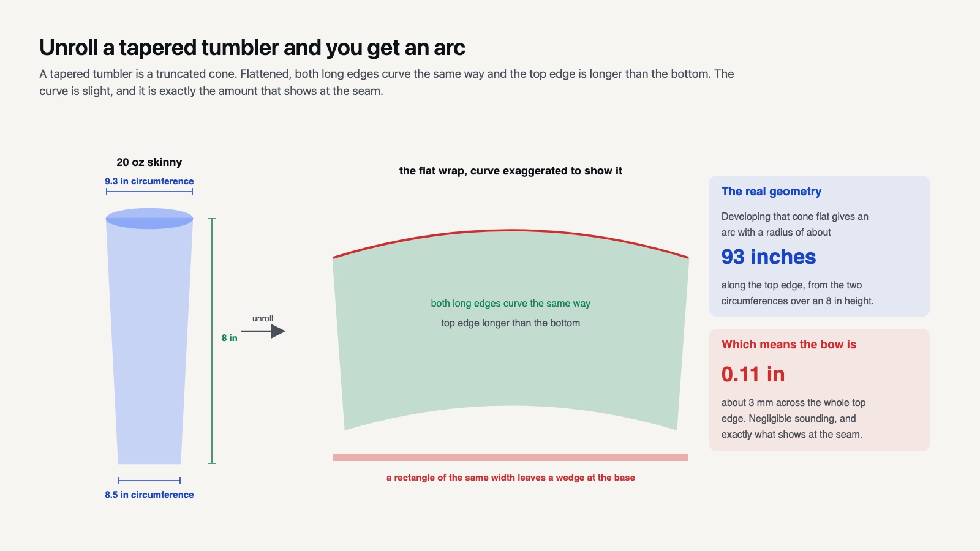Click the red wedge at the base caption
Screen dimensions: 980x551
(x=511, y=478)
